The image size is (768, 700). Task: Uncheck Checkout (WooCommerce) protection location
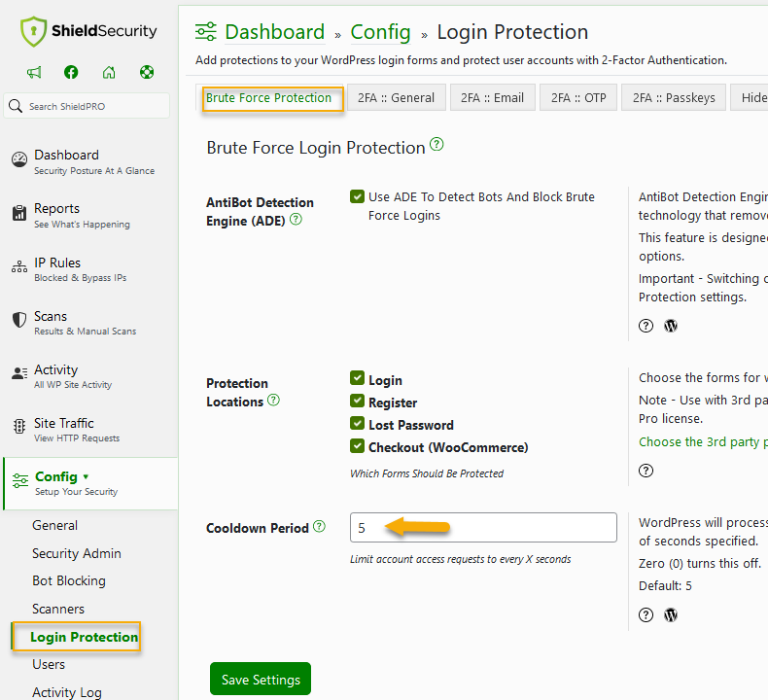tap(357, 446)
